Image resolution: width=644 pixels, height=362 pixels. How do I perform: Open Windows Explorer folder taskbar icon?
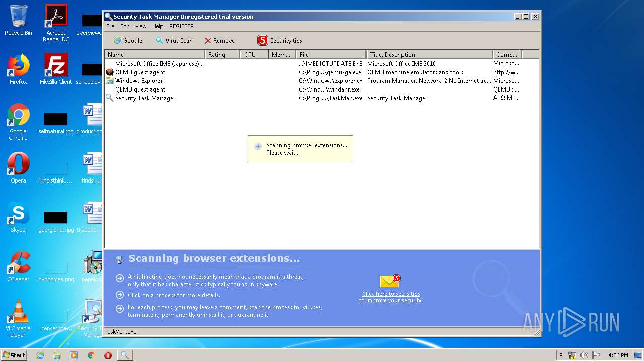pyautogui.click(x=57, y=355)
